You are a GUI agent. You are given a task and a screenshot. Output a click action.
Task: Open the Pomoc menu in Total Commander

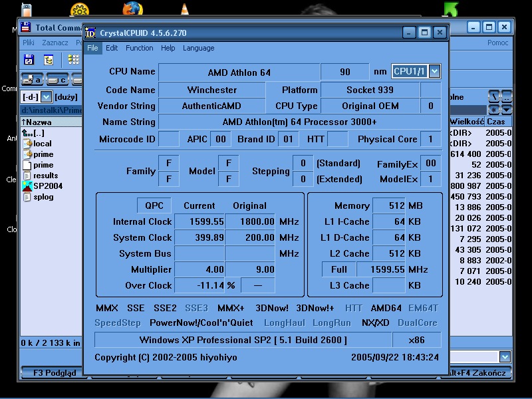tap(497, 43)
